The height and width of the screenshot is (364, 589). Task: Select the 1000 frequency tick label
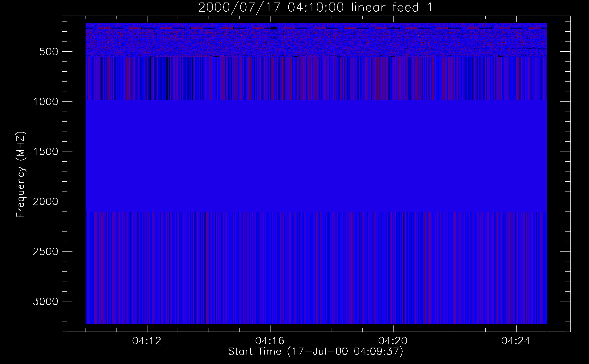pyautogui.click(x=46, y=102)
